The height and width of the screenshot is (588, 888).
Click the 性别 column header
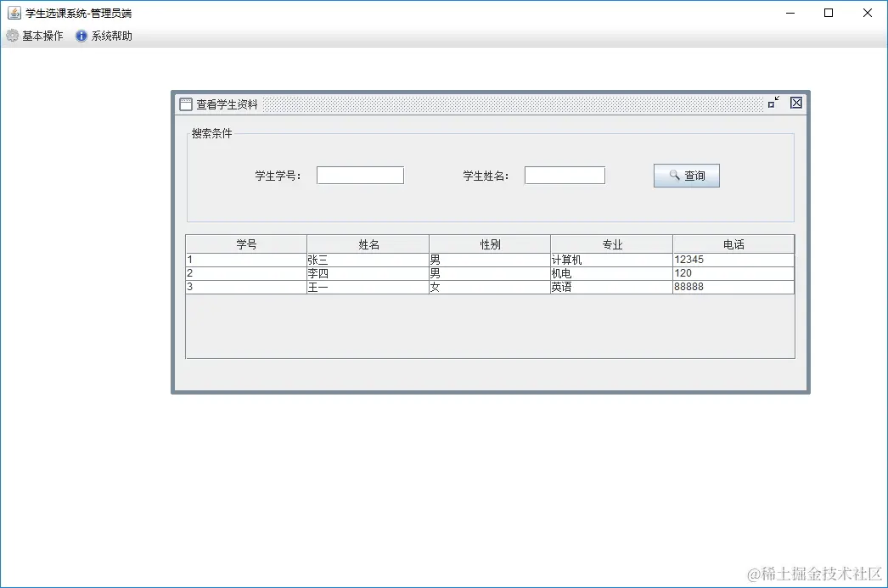[490, 244]
